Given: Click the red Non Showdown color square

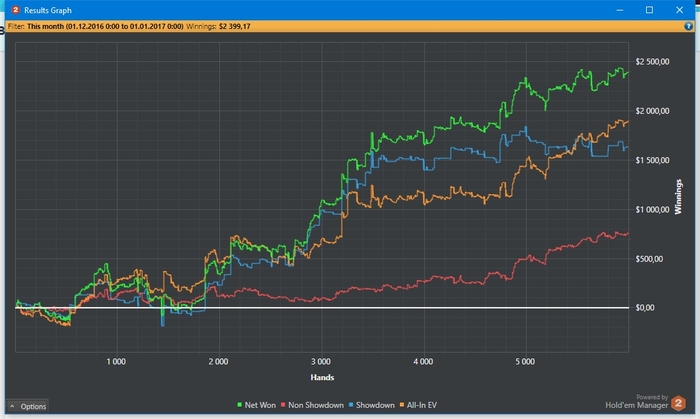Looking at the screenshot, I should 283,405.
